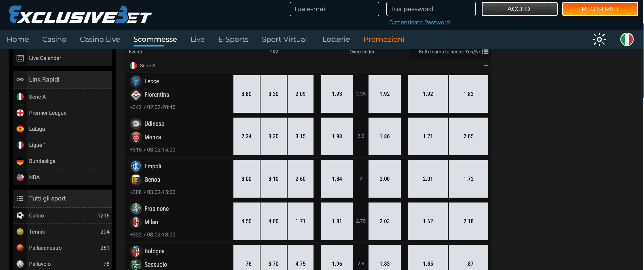Click the Empoli team crest
Image resolution: width=644 pixels, height=270 pixels.
coord(136,166)
